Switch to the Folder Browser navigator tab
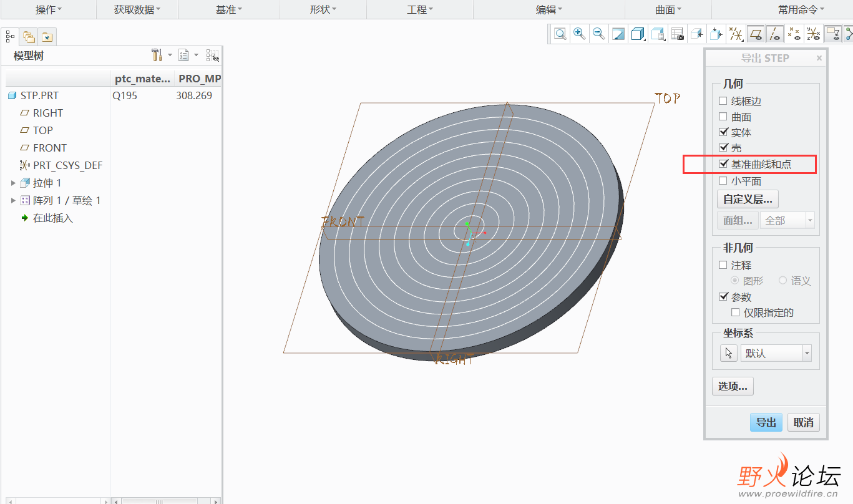 (x=29, y=37)
